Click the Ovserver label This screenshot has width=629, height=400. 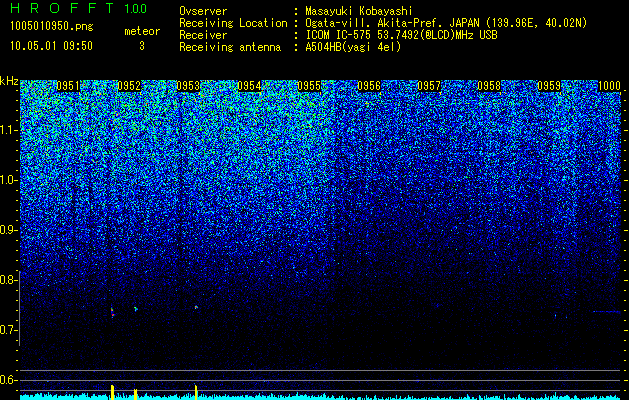pos(203,11)
